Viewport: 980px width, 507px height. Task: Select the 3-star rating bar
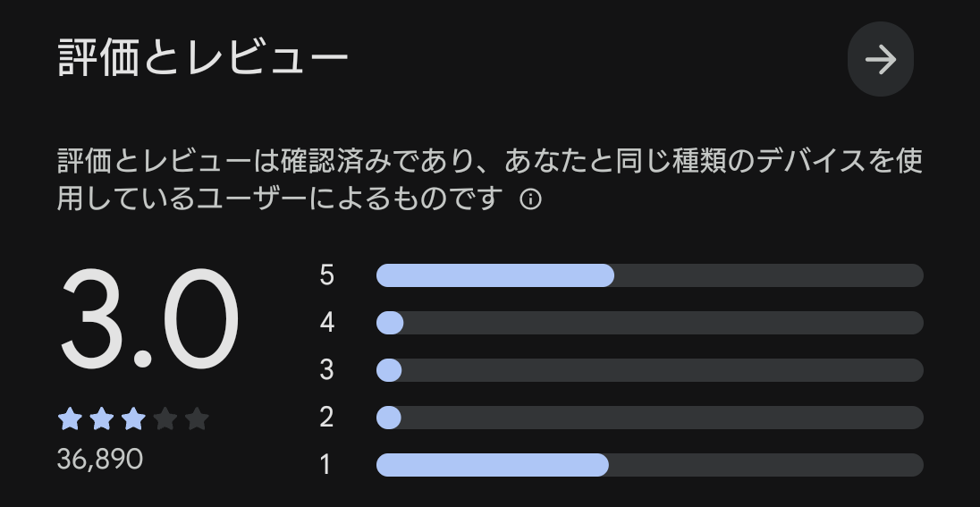649,371
